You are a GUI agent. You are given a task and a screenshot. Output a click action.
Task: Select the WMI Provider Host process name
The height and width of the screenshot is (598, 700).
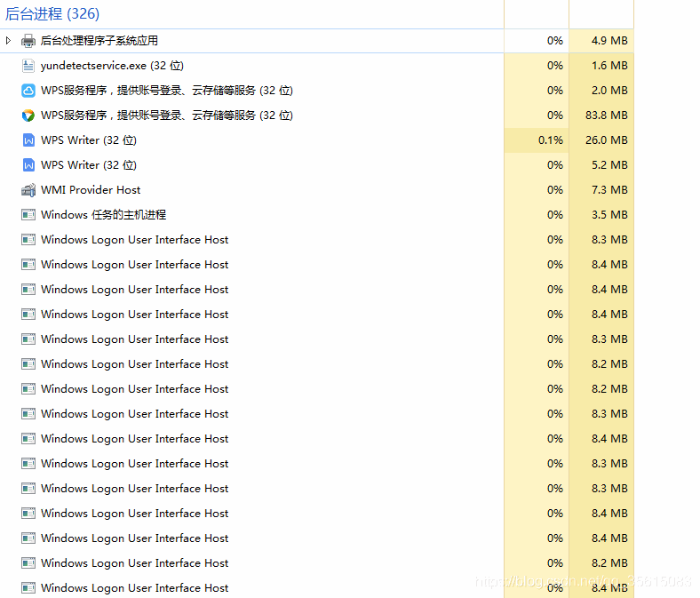(x=91, y=190)
